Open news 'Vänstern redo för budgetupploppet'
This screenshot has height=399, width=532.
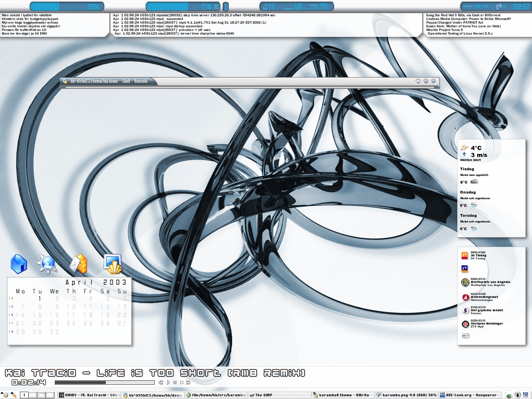click(x=30, y=19)
